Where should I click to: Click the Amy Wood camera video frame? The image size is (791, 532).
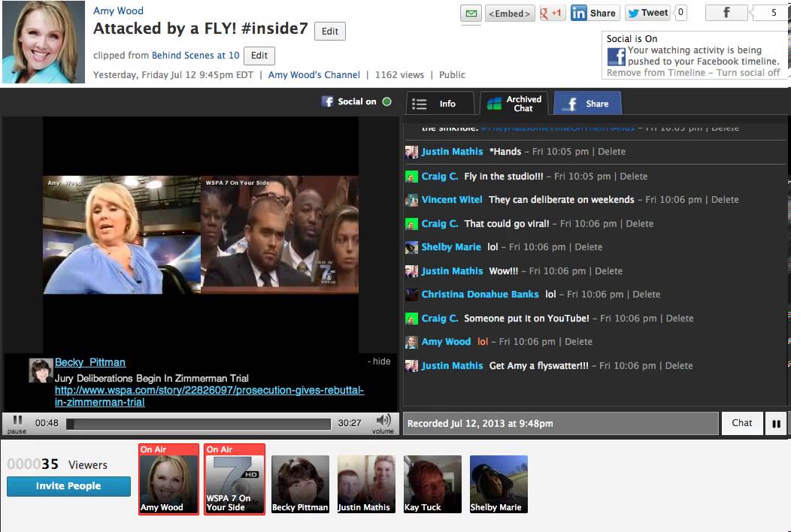[122, 234]
